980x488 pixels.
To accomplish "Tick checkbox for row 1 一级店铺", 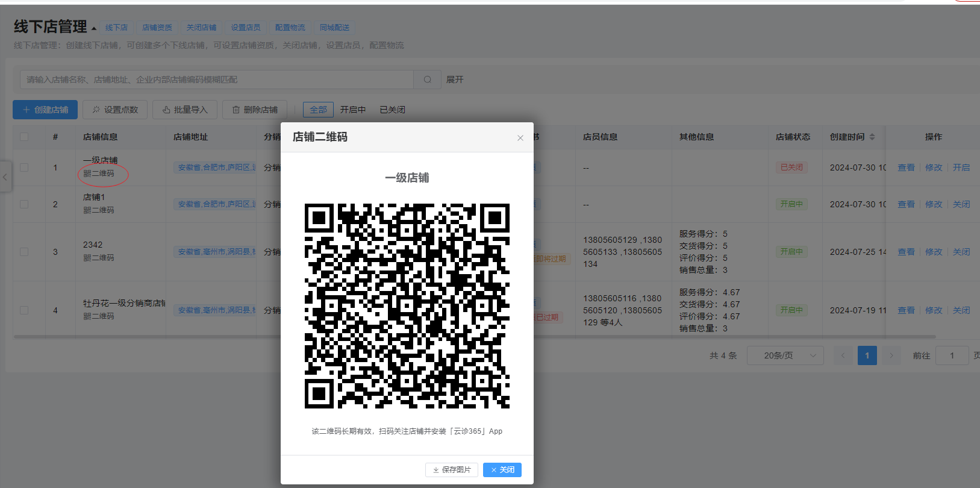I will (x=24, y=167).
